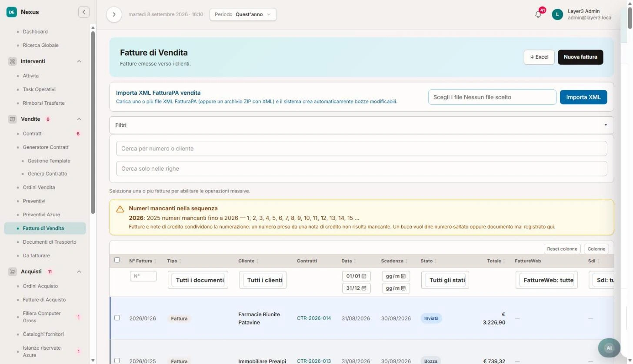Click the Importa XML button

coord(583,97)
